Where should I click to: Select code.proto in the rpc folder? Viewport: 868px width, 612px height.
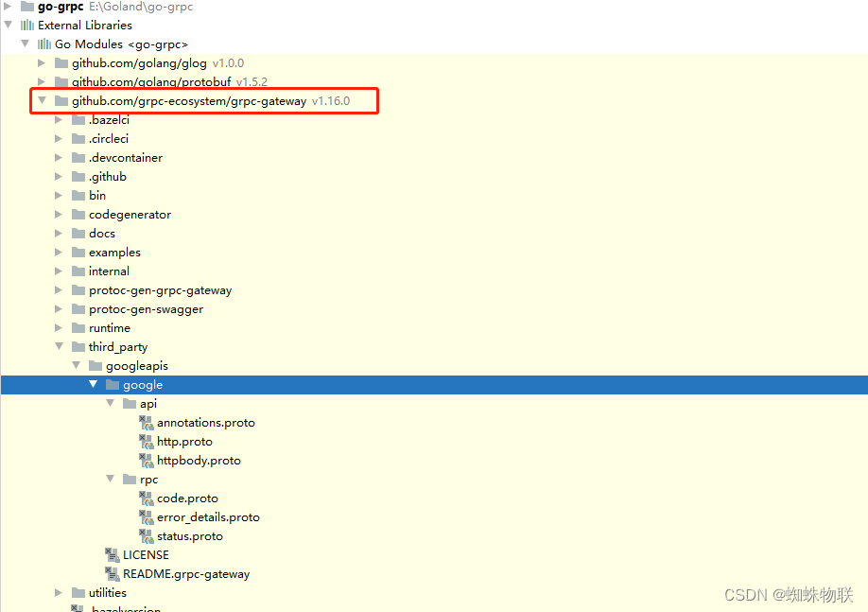click(x=187, y=498)
